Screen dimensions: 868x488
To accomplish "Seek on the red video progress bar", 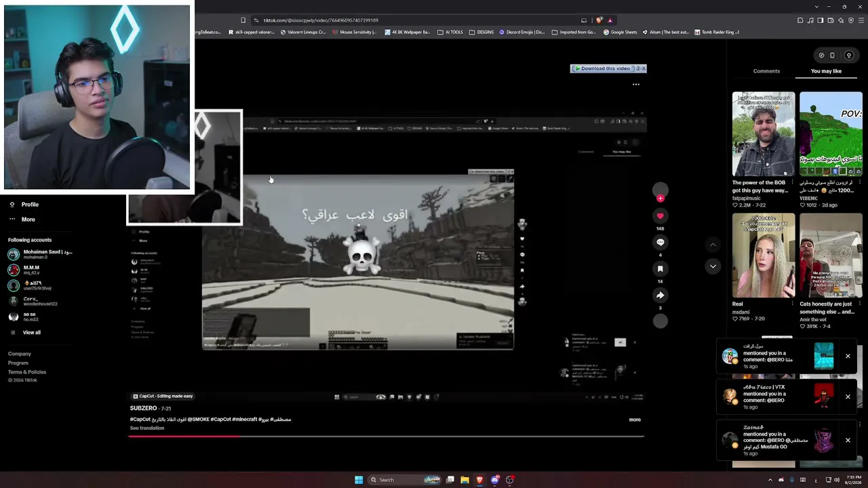I will tap(387, 436).
